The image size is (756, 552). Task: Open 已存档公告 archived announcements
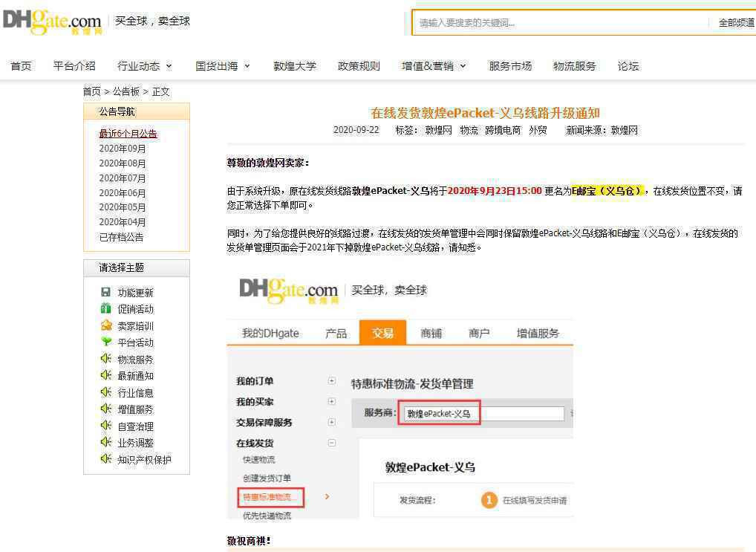point(122,237)
